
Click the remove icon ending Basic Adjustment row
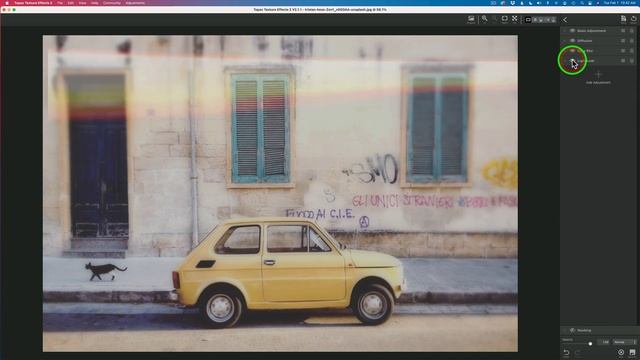coord(631,31)
